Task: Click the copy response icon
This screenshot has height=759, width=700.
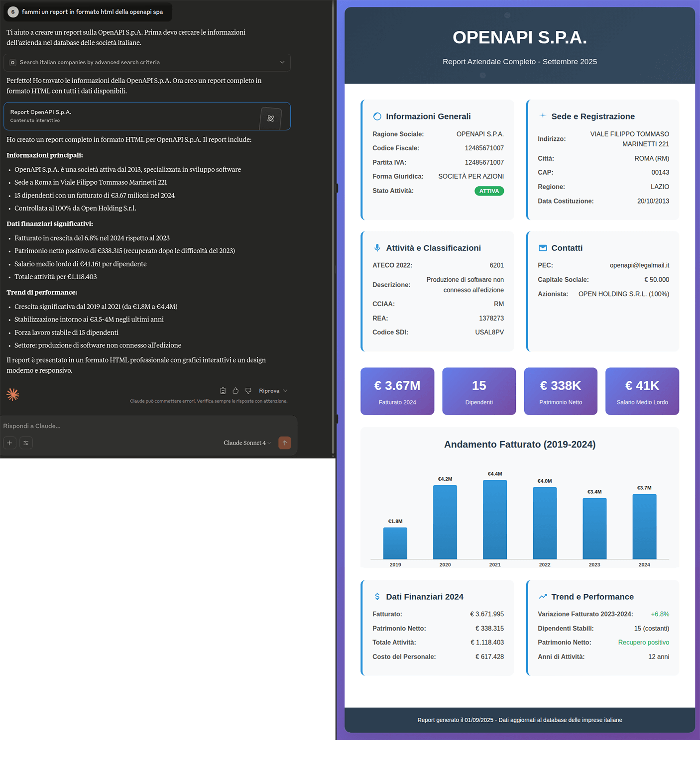Action: point(223,391)
